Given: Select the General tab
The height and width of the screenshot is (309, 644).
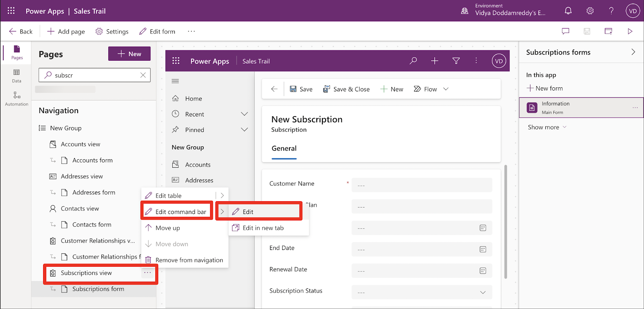Looking at the screenshot, I should pyautogui.click(x=284, y=148).
